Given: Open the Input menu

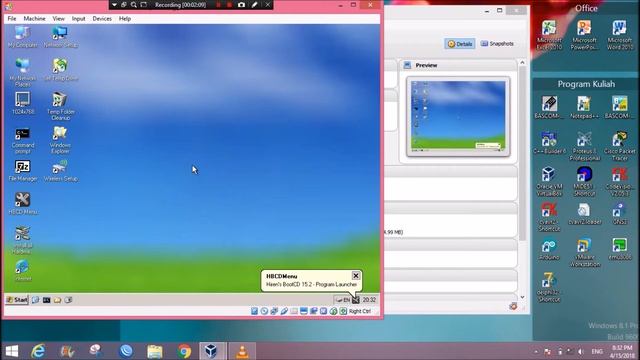Looking at the screenshot, I should [x=78, y=18].
